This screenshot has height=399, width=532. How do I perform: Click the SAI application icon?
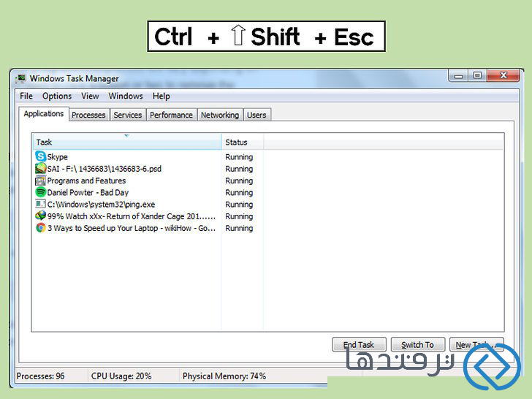pyautogui.click(x=41, y=168)
